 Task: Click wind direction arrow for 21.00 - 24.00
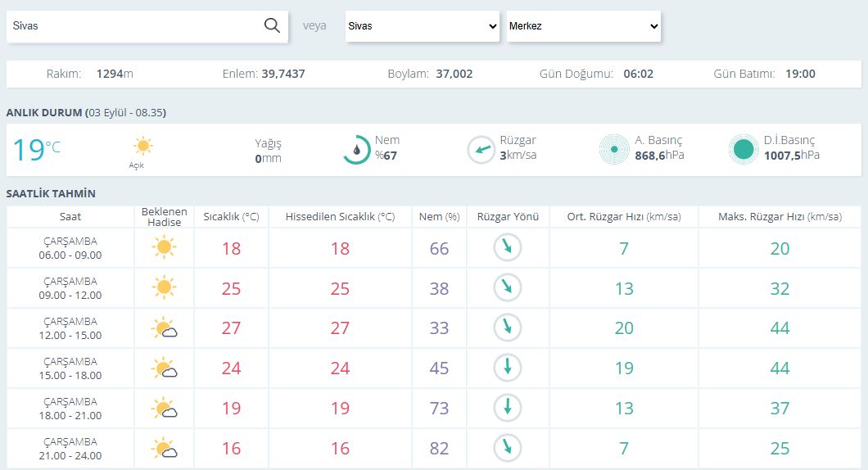coord(508,448)
